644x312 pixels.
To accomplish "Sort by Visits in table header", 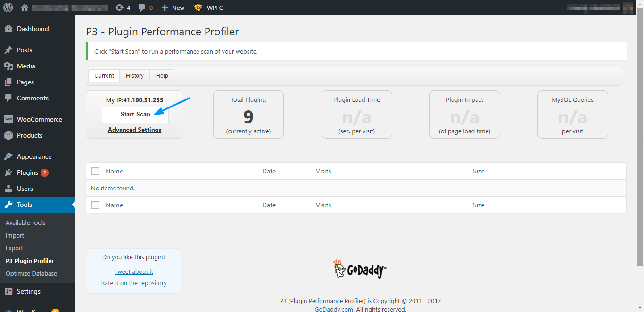I will (x=323, y=171).
